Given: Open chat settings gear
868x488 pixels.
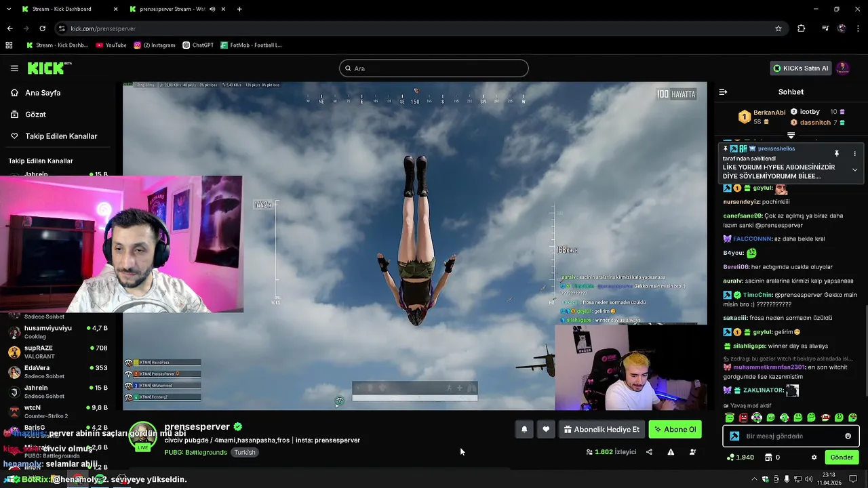Looking at the screenshot, I should click(x=814, y=457).
